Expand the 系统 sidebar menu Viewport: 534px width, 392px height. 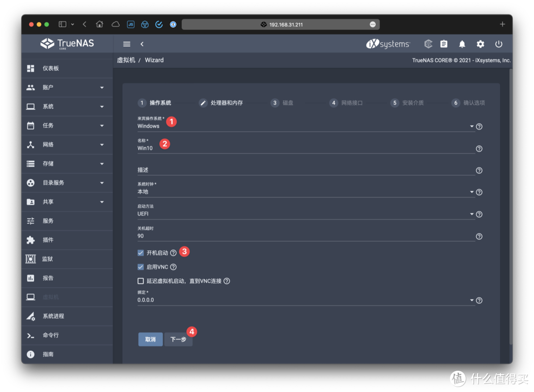click(x=67, y=107)
